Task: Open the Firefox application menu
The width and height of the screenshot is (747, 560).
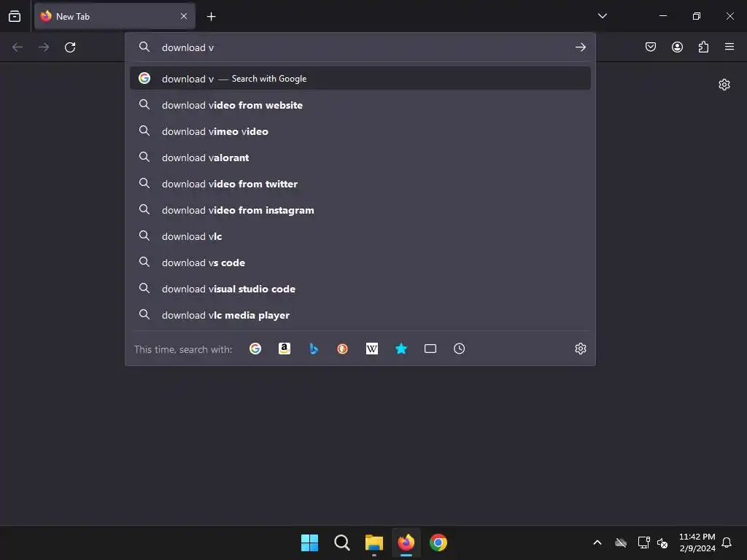Action: 729,47
